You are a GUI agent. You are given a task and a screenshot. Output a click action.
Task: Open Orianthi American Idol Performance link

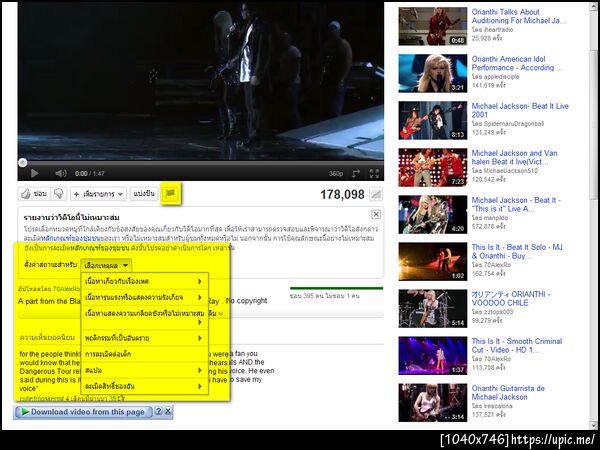coord(517,64)
